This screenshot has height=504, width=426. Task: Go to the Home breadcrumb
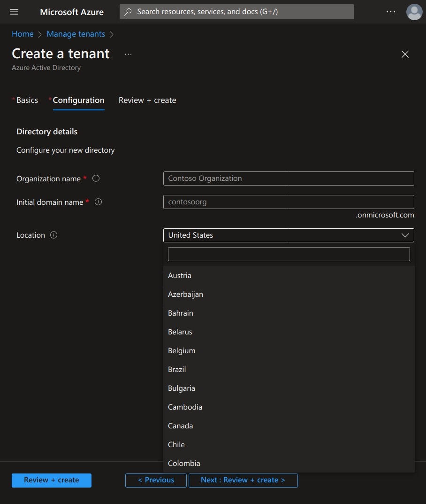point(23,34)
